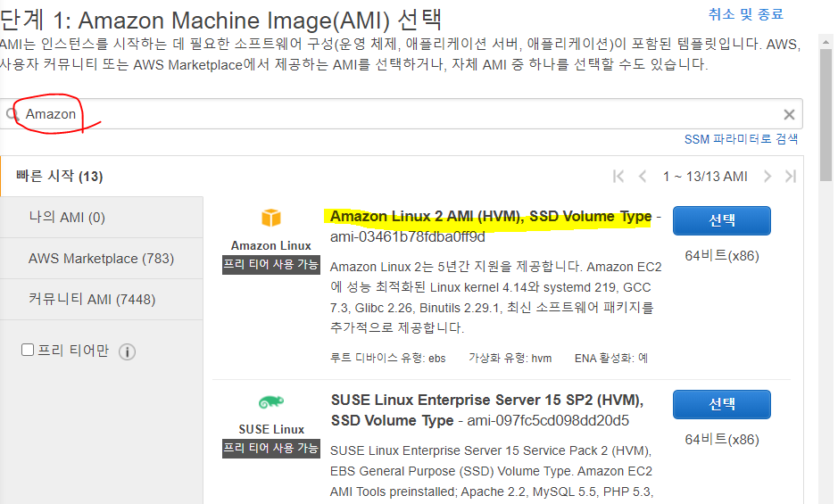The width and height of the screenshot is (838, 504).
Task: Click the AMI search input field
Action: pos(401,114)
